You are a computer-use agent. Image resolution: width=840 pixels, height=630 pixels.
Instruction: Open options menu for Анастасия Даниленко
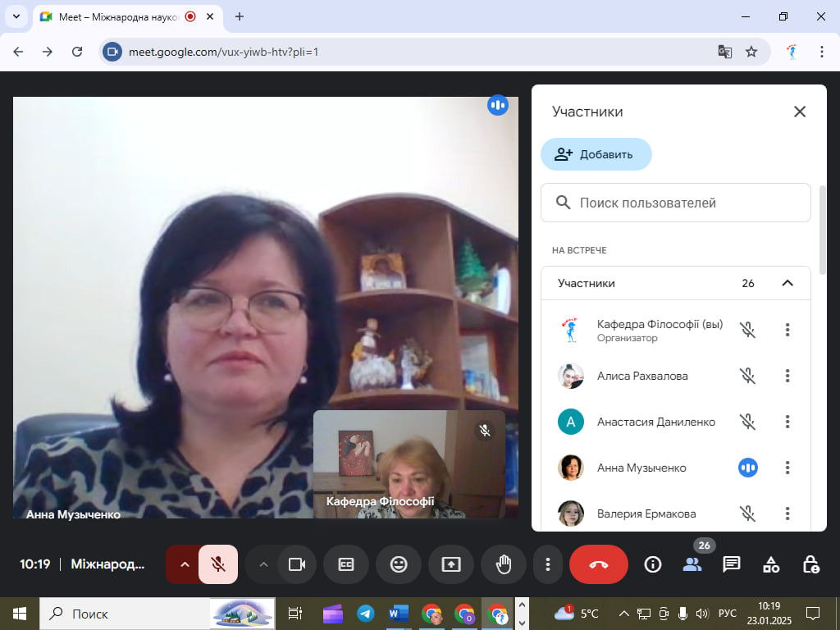coord(787,422)
